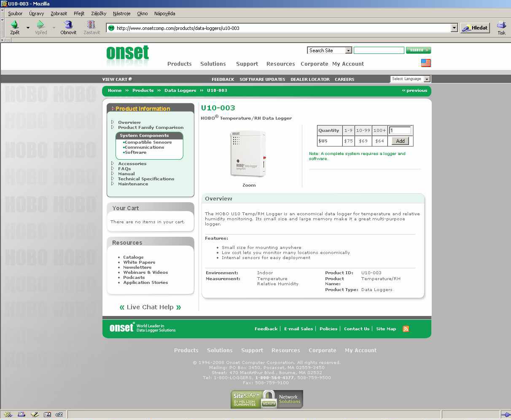The height and width of the screenshot is (420, 511).
Task: Open the Solutions tab in top navigation
Action: pos(213,64)
